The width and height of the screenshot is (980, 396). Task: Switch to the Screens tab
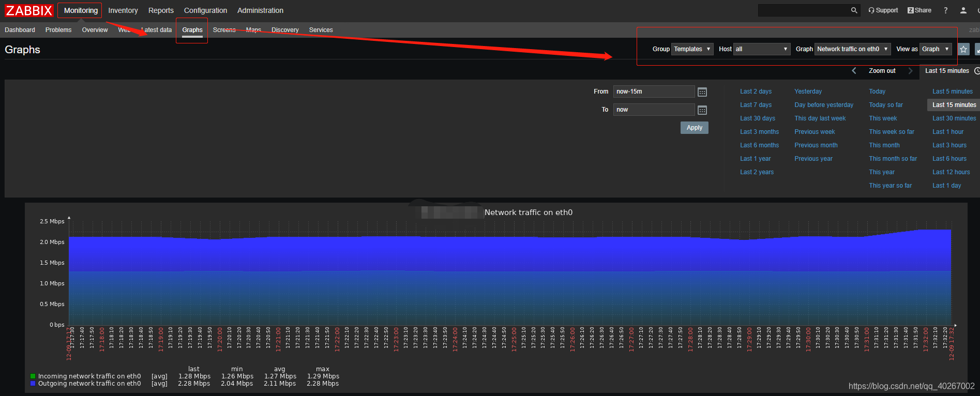point(224,30)
